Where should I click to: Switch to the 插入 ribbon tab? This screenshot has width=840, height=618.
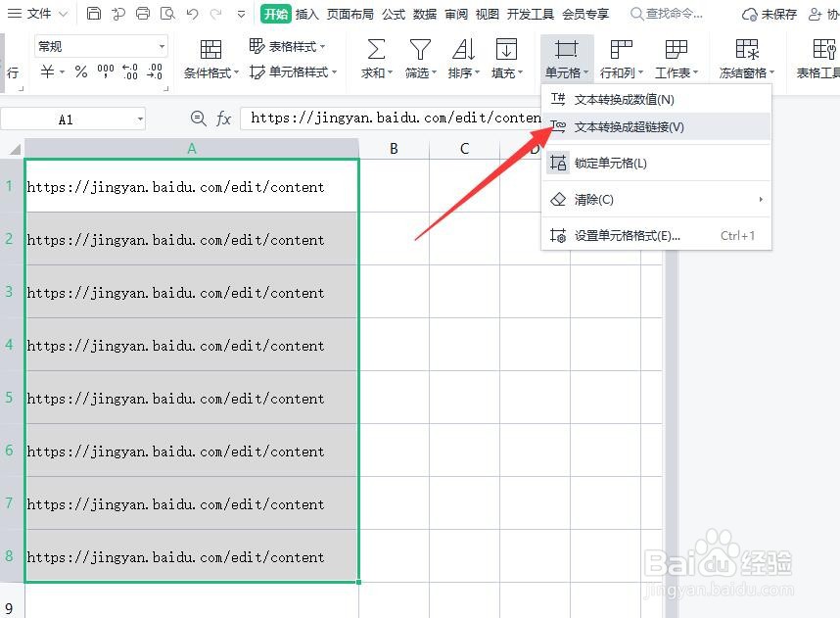click(x=307, y=14)
